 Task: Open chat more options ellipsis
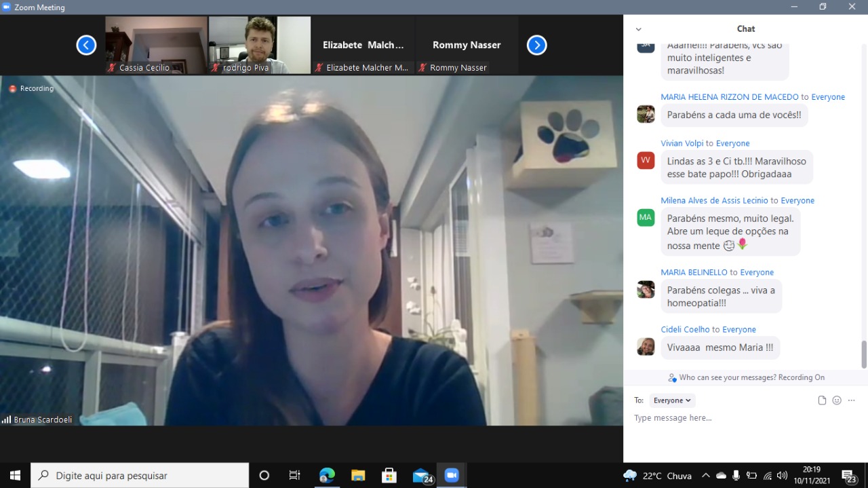tap(852, 400)
